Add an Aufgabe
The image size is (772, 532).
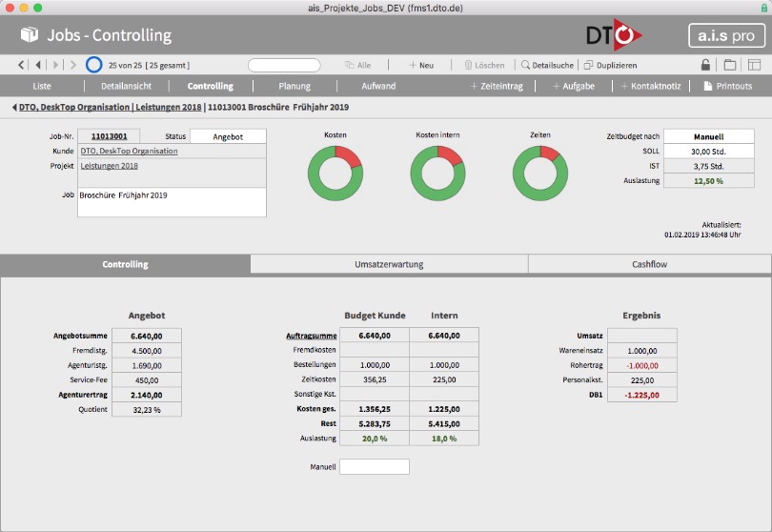pos(574,86)
